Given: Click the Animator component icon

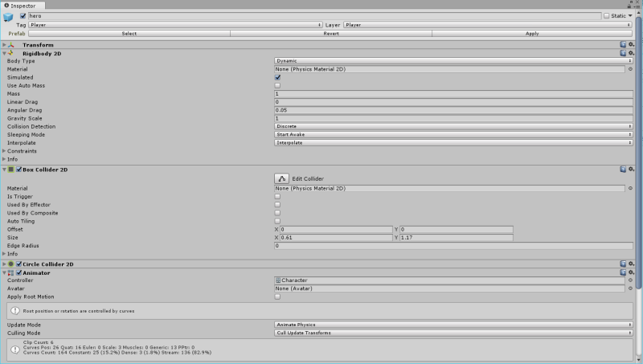Looking at the screenshot, I should [x=11, y=272].
